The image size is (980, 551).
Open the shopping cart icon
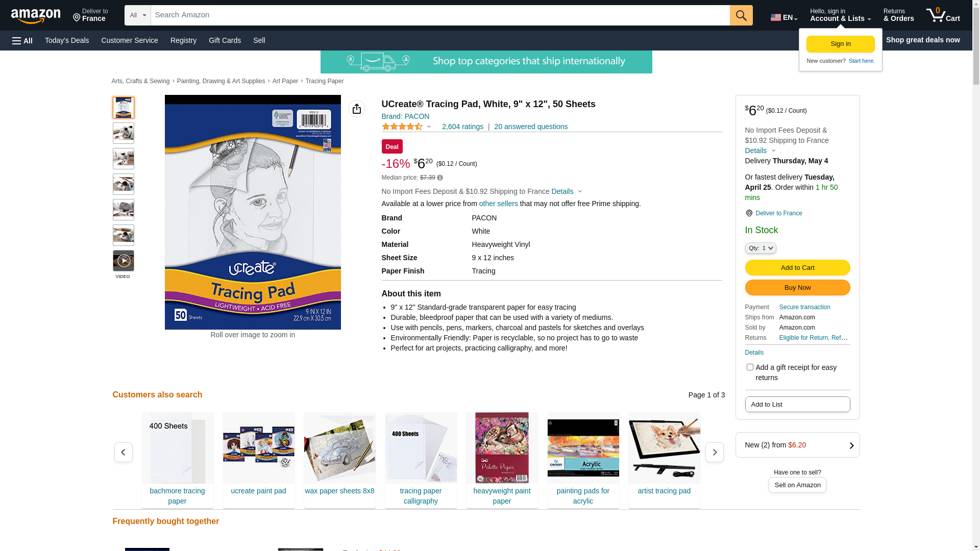pos(943,15)
